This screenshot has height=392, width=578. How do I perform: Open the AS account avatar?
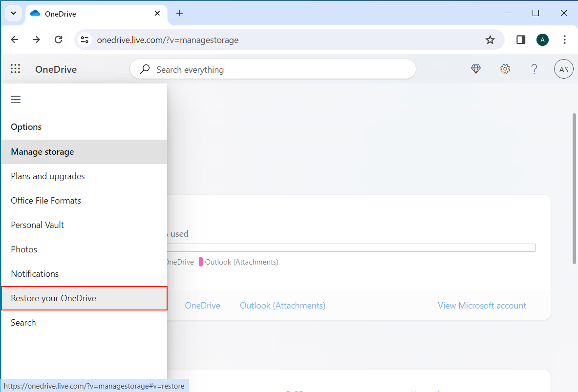tap(564, 69)
